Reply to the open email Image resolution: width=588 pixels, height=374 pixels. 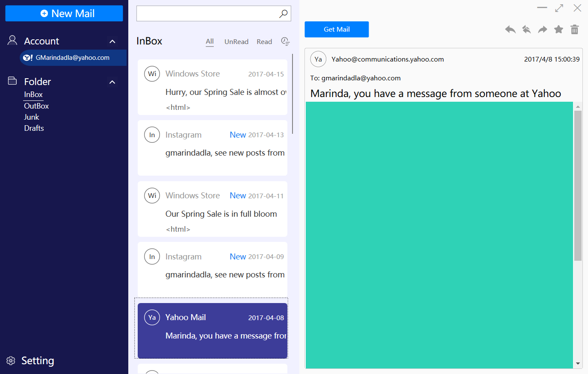[510, 29]
